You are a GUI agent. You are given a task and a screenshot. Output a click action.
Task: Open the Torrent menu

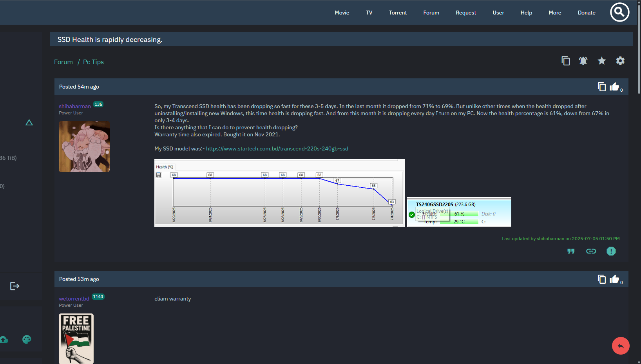coord(398,13)
